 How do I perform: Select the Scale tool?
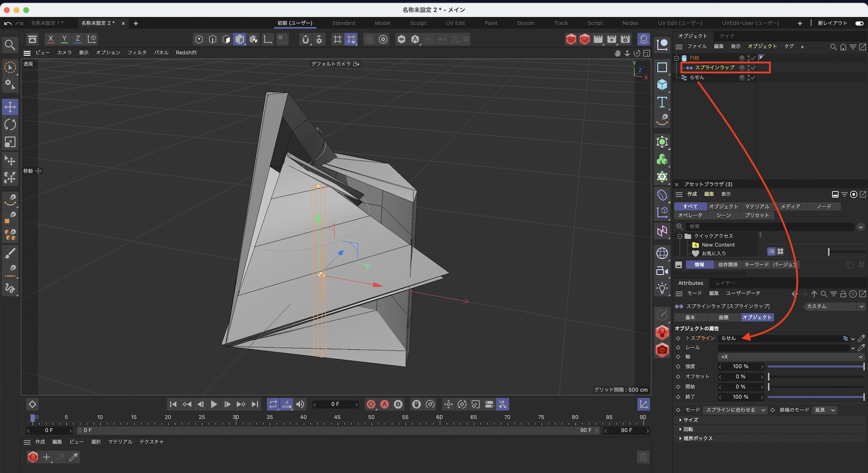coord(10,142)
